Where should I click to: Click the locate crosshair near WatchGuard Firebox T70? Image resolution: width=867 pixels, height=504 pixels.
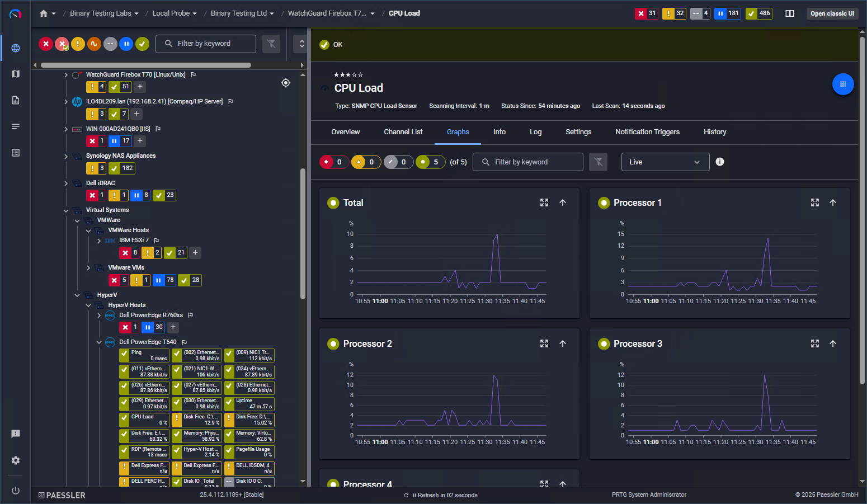(286, 82)
